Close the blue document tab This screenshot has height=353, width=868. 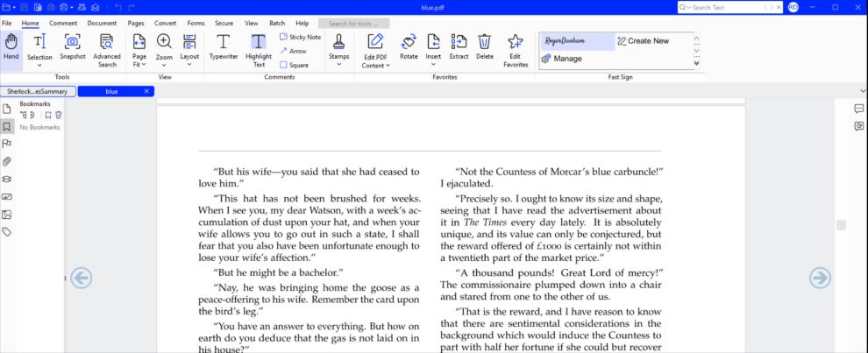pyautogui.click(x=146, y=91)
